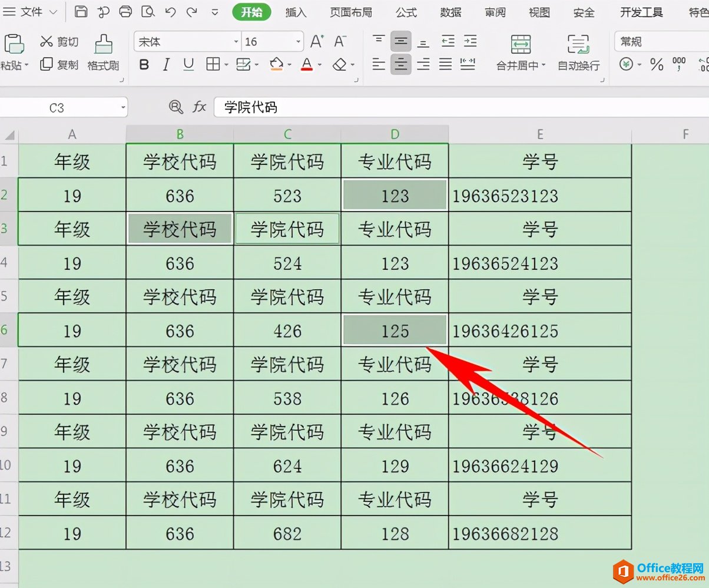
Task: Open the font name dropdown showing 宋体
Action: (x=236, y=41)
